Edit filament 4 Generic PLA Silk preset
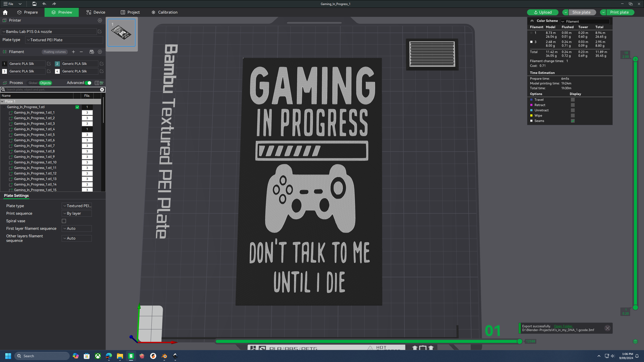644x362 pixels. pos(102,71)
